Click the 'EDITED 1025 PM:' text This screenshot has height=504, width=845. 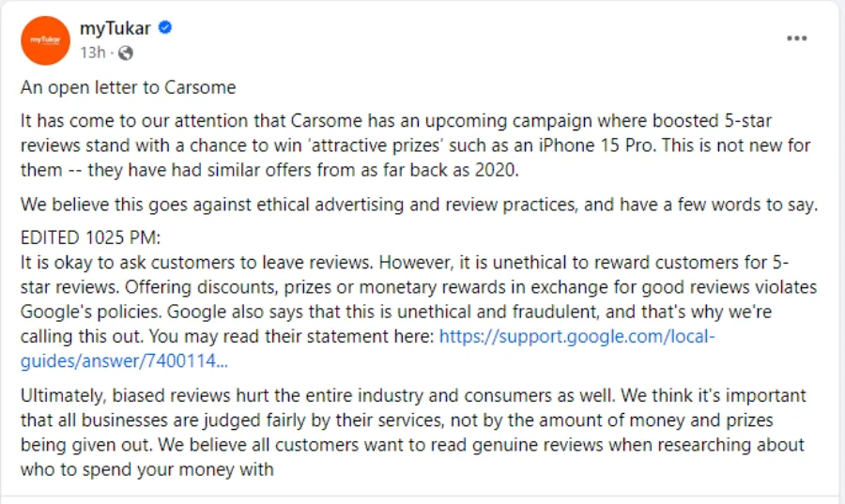[x=90, y=239]
